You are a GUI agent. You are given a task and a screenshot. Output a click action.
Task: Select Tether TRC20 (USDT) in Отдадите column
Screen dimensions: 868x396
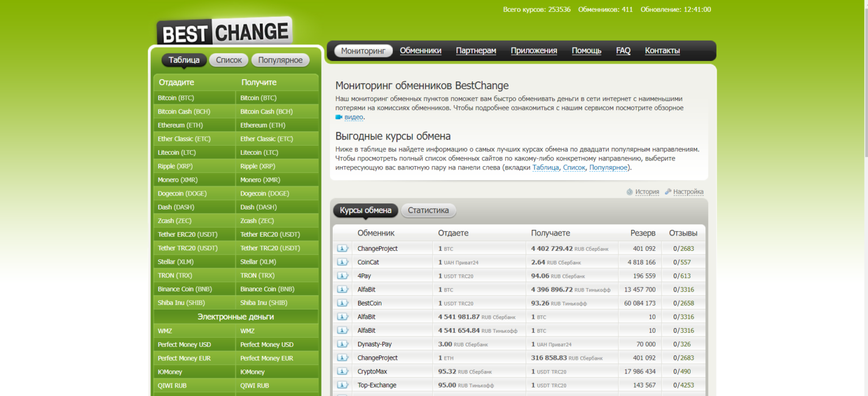[x=194, y=249]
